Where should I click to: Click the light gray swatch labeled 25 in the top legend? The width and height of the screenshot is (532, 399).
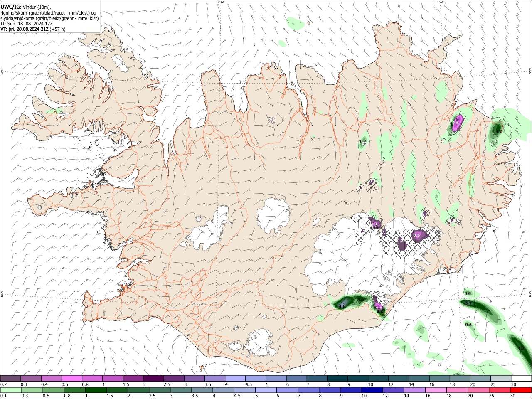(x=500, y=379)
